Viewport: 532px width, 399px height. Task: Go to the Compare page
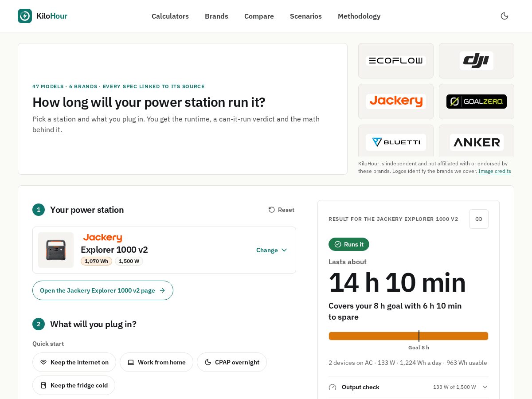(x=259, y=16)
